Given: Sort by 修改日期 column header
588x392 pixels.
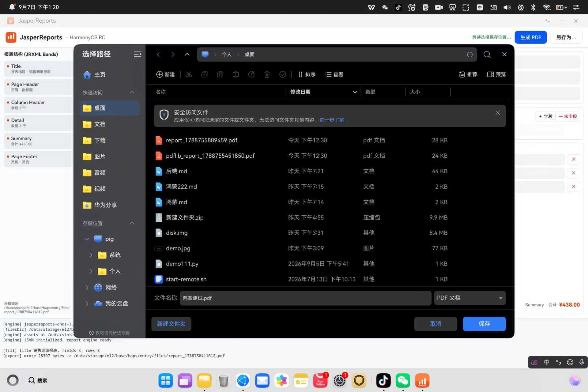Looking at the screenshot, I should coord(323,92).
